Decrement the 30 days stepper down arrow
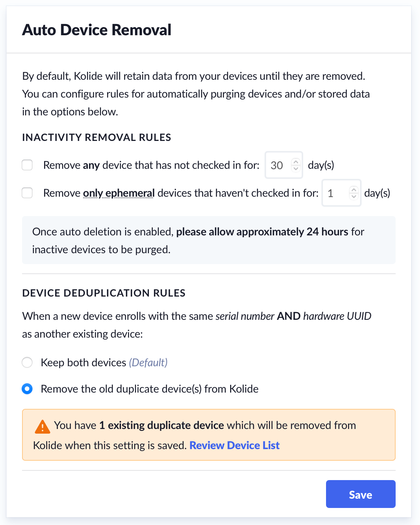The width and height of the screenshot is (420, 525). tap(296, 168)
